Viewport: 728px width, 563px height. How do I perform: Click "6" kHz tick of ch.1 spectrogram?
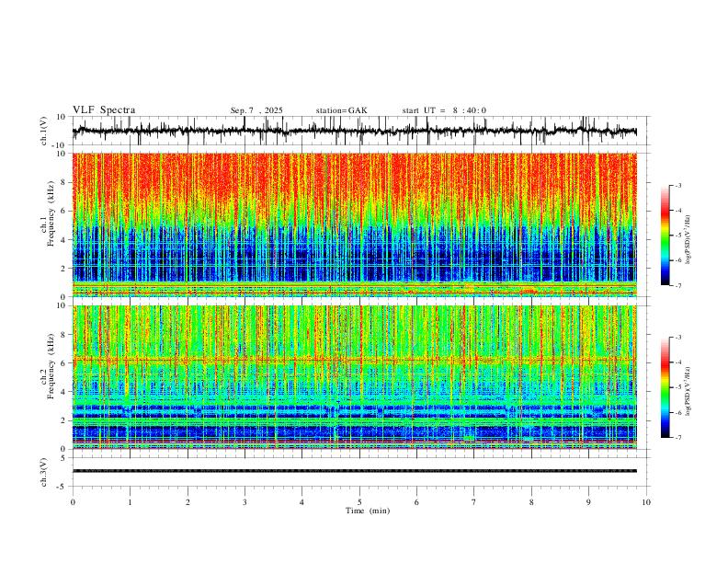(x=64, y=211)
